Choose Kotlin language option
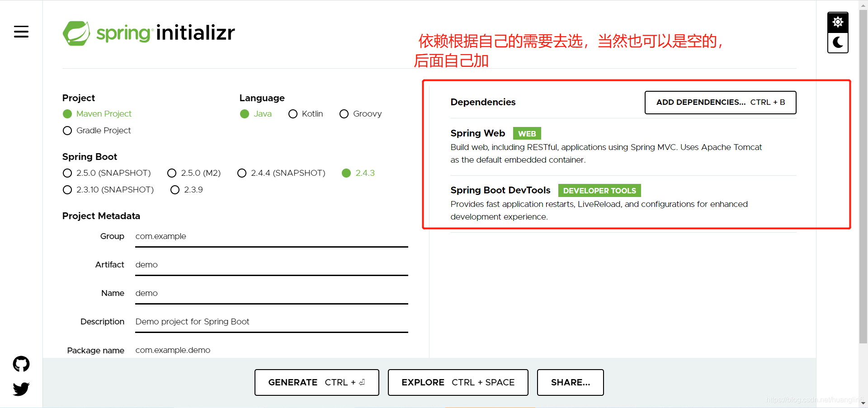868x408 pixels. pyautogui.click(x=306, y=114)
